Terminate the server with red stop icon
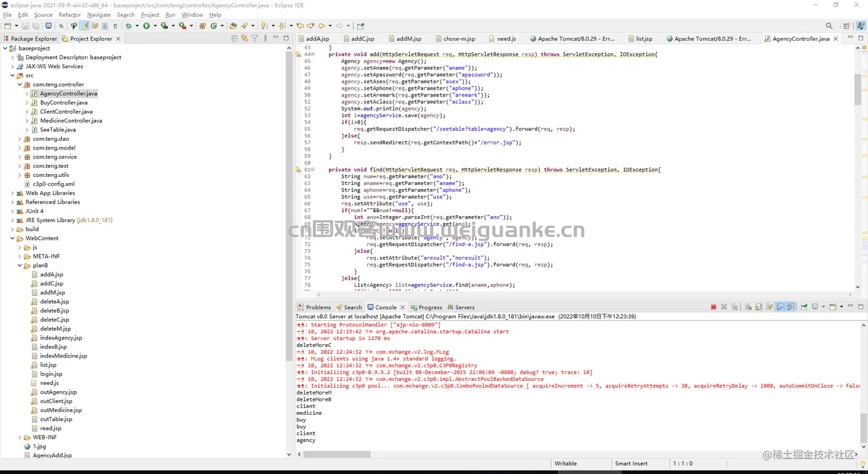 click(714, 307)
